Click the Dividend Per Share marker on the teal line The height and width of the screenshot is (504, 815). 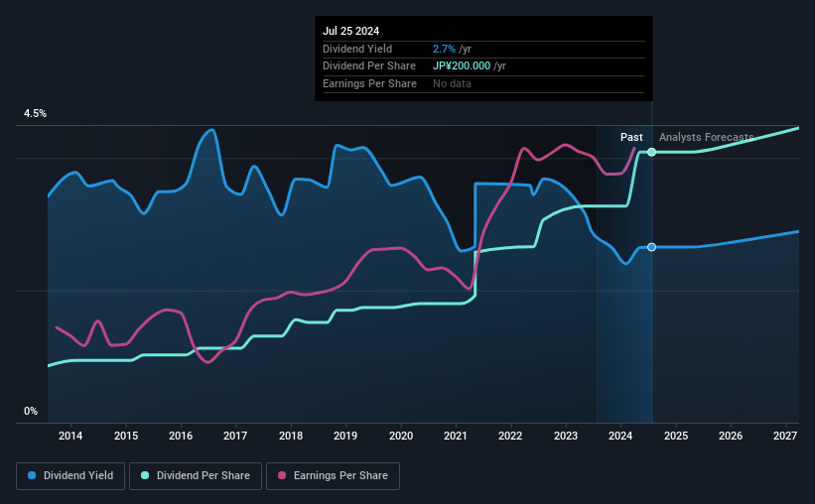click(651, 152)
